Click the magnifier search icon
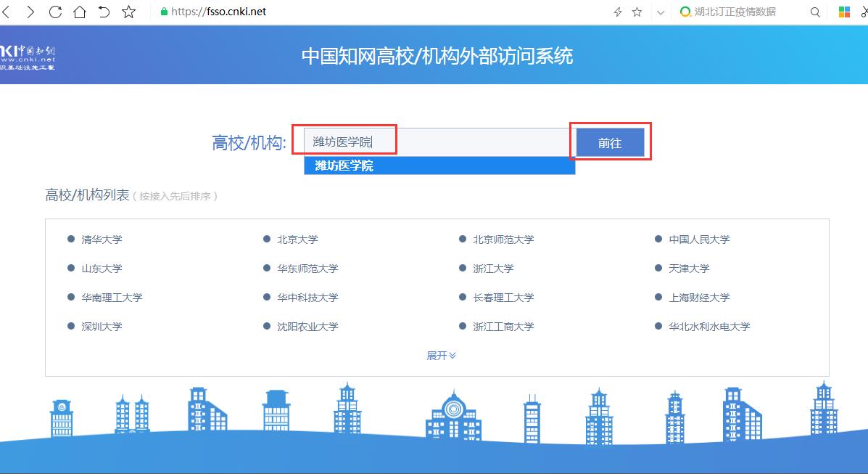 click(x=815, y=12)
